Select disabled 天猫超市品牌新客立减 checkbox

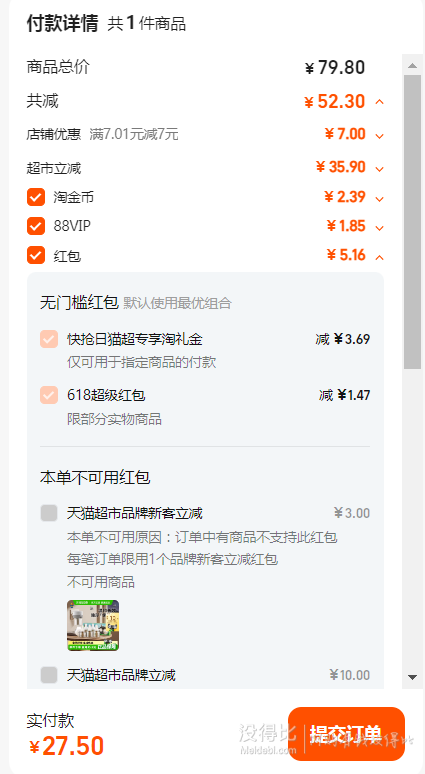pos(49,513)
